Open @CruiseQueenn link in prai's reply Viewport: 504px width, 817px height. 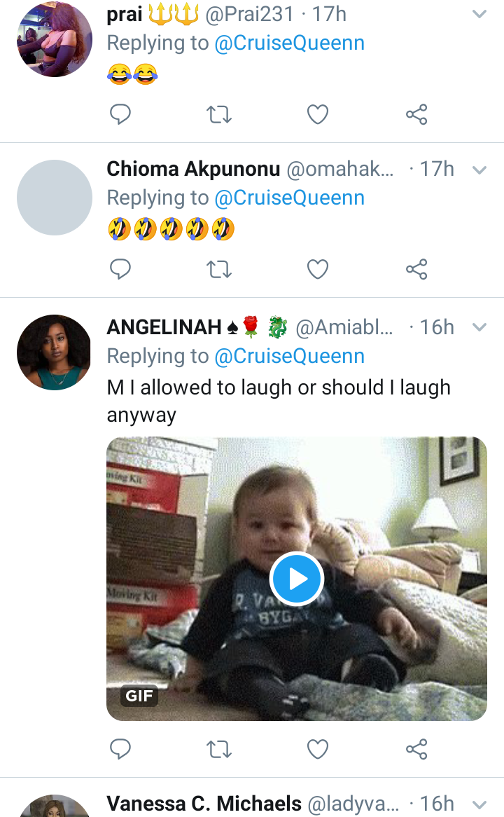pos(289,43)
